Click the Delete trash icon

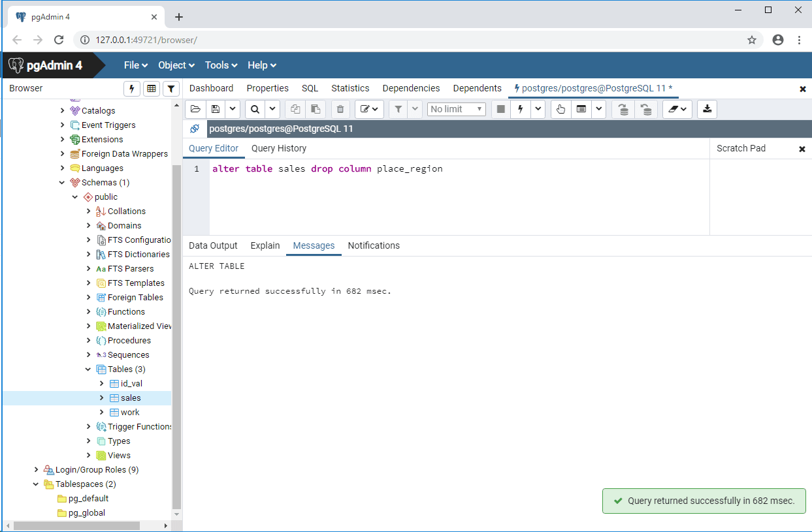(x=340, y=109)
